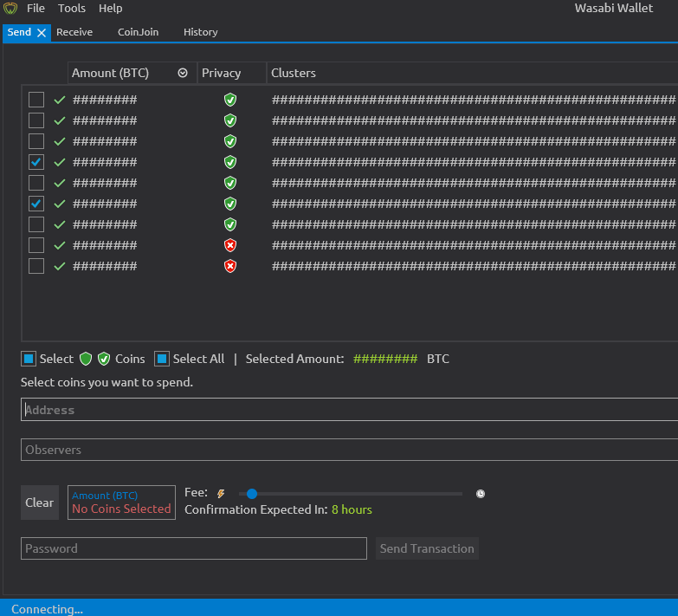Toggle the Select All checkbox
Screen dimensions: 678x616
coord(162,359)
